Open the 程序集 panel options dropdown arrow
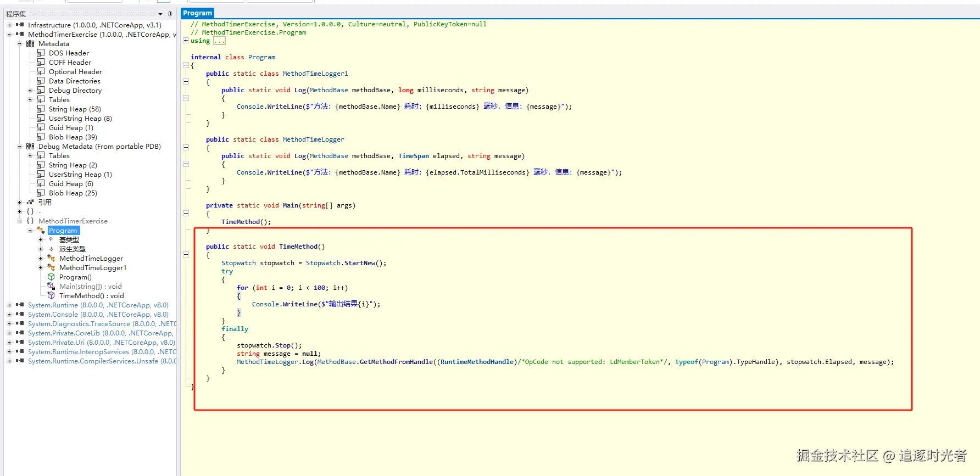The image size is (980, 476). tap(160, 14)
